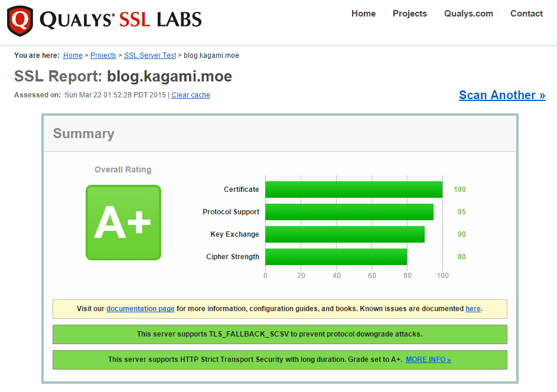The height and width of the screenshot is (392, 557).
Task: Click the assessed date Sun Mar 22 text
Action: [115, 95]
